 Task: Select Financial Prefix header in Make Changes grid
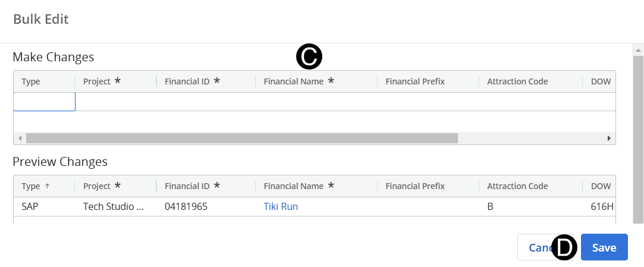(x=415, y=81)
